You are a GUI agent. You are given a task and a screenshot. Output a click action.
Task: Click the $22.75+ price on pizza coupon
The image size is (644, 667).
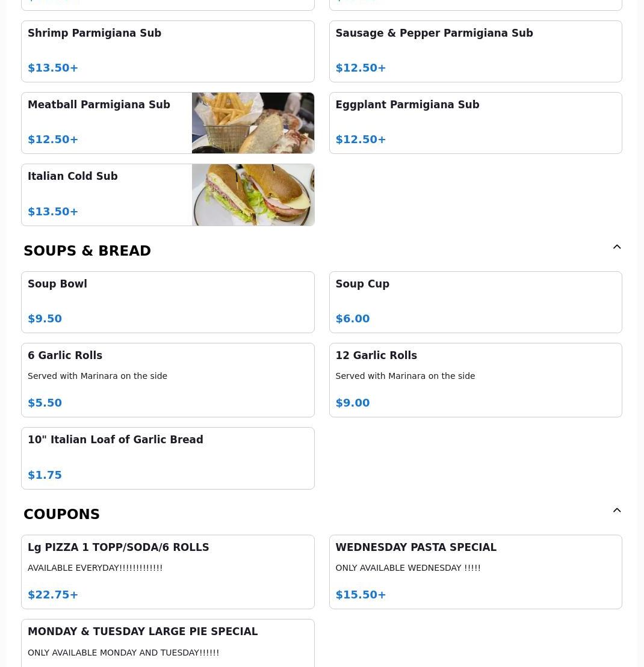tap(53, 595)
